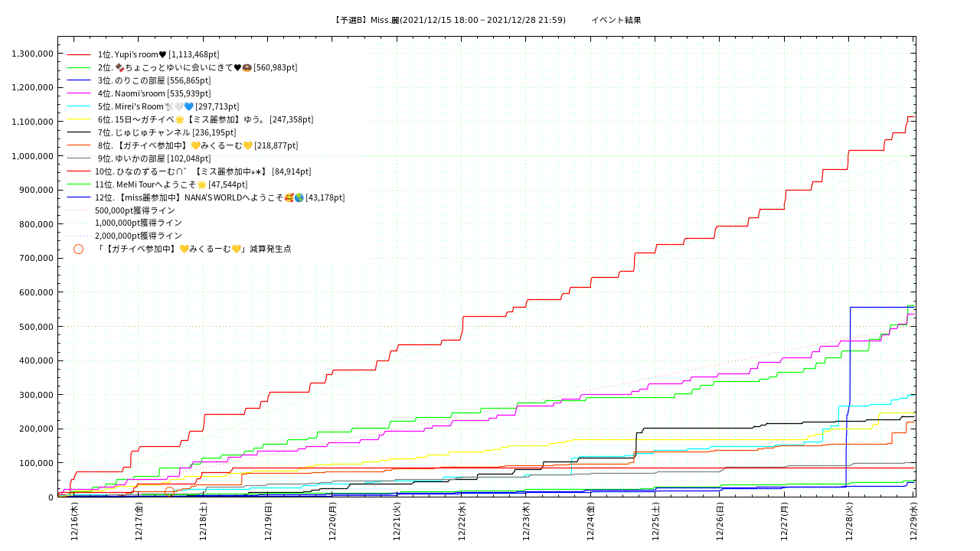980x551 pixels.
Task: Select legend entry 3位 のりこの部屋
Action: [153, 80]
